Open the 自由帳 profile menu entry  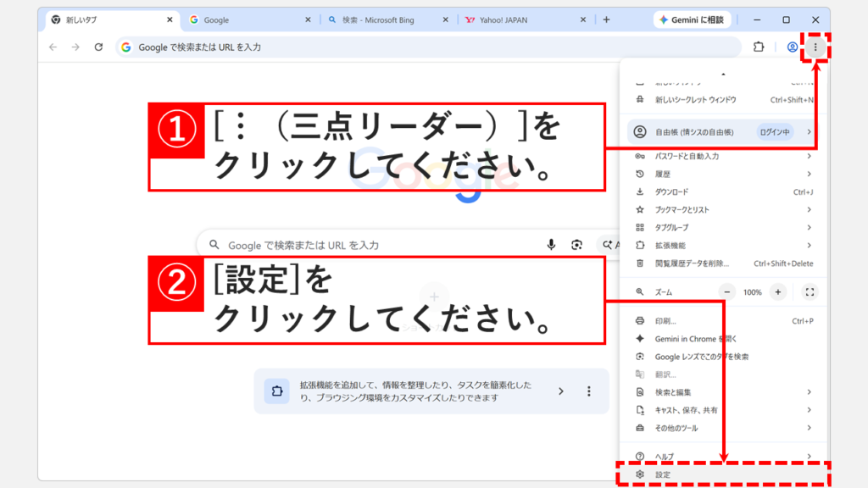click(723, 131)
